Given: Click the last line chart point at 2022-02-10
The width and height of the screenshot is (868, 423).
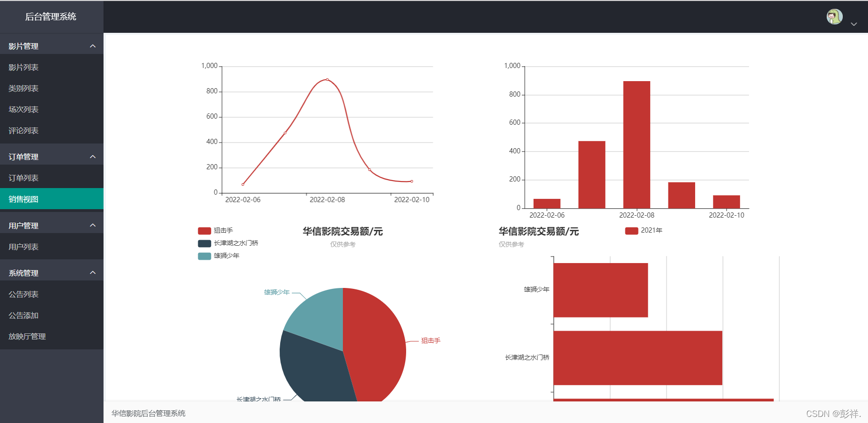Looking at the screenshot, I should pos(412,181).
